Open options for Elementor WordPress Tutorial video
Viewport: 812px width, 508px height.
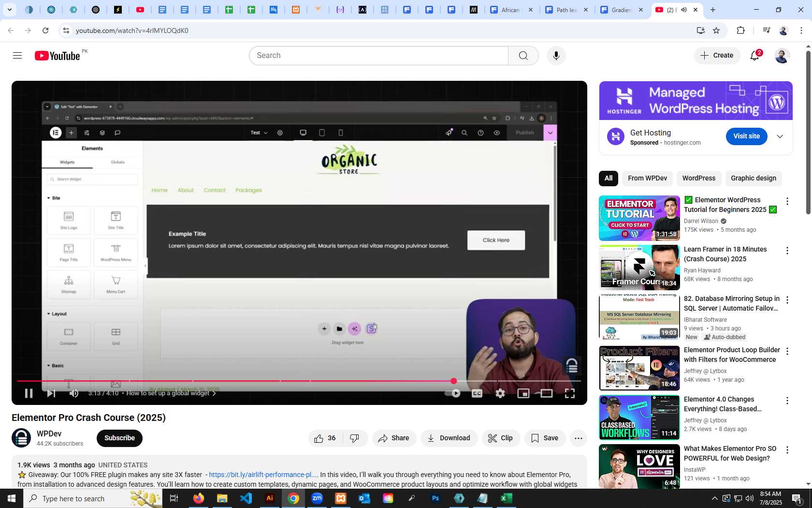[787, 201]
